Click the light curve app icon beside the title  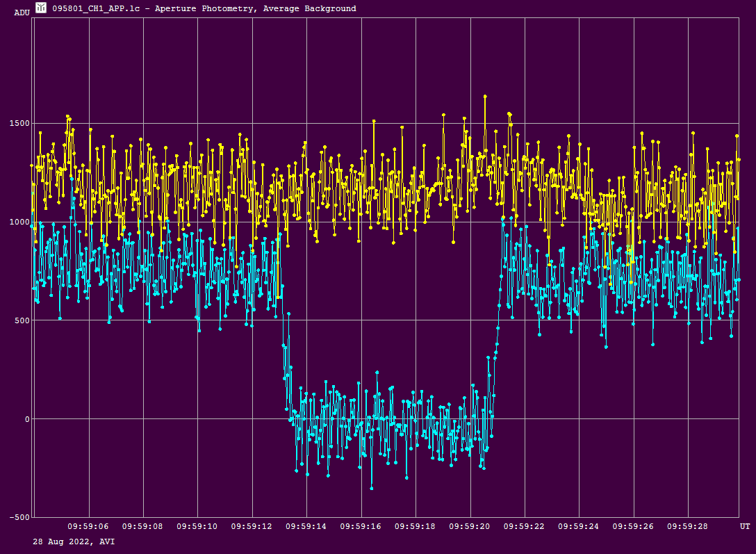[41, 8]
